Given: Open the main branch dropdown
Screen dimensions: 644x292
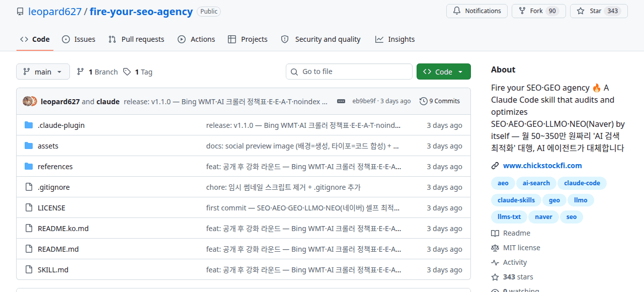Looking at the screenshot, I should point(43,71).
